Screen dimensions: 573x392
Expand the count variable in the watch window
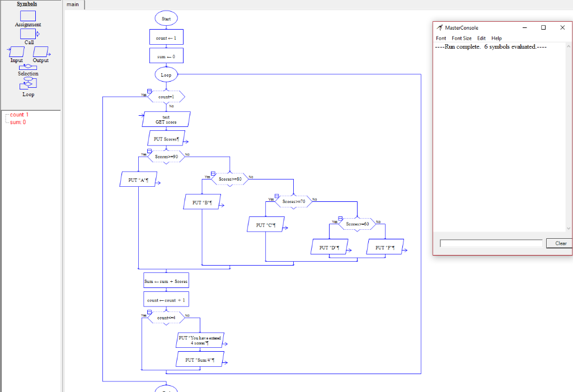[x=5, y=114]
